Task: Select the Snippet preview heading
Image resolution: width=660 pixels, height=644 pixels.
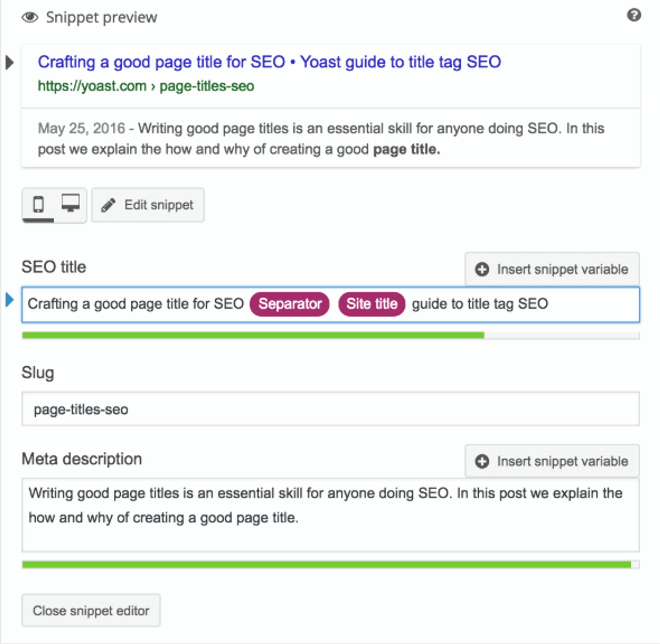Action: [101, 16]
